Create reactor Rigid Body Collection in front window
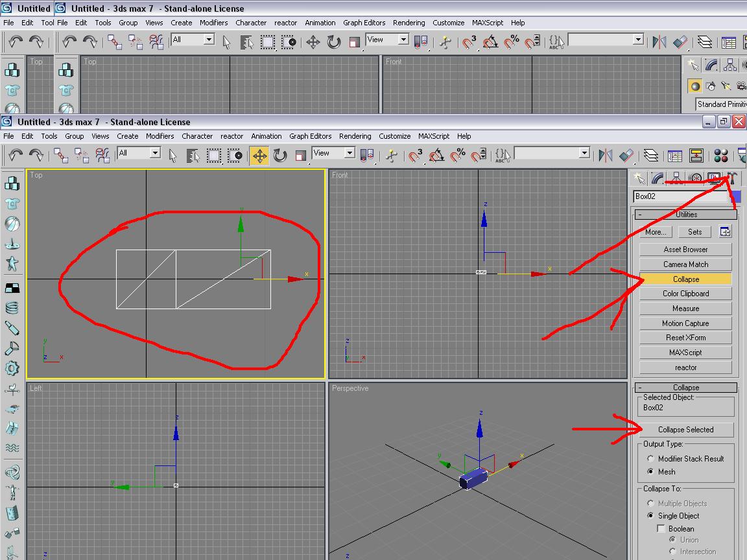This screenshot has height=560, width=747. tap(12, 183)
